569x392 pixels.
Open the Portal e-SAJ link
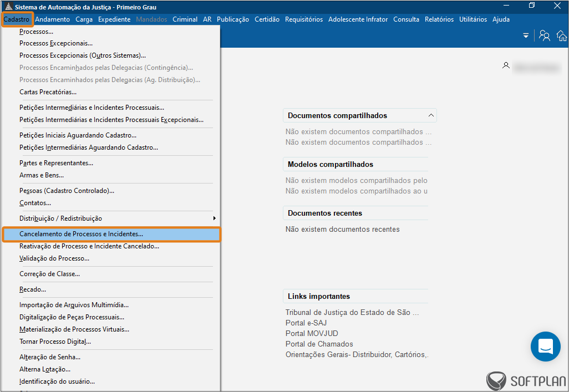point(306,323)
